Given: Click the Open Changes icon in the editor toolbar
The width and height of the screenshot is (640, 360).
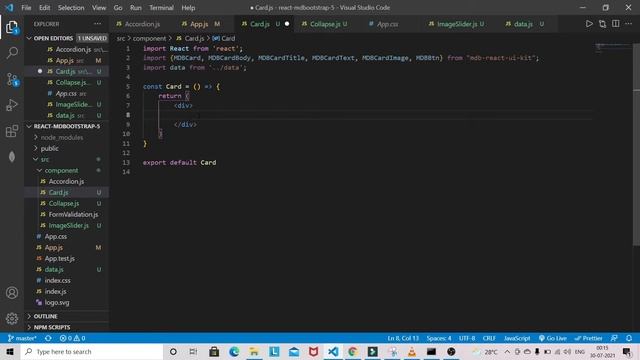Looking at the screenshot, I should (602, 24).
